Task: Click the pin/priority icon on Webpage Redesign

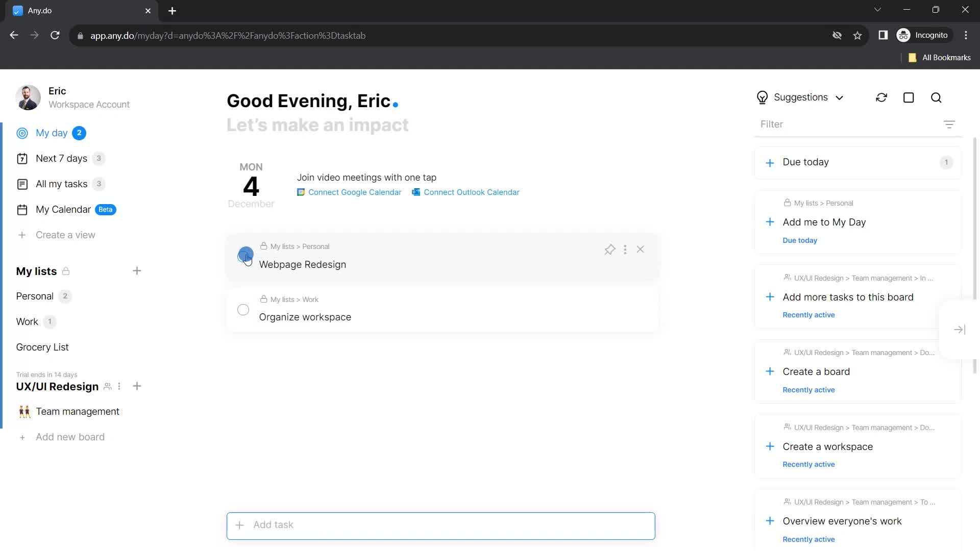Action: pos(610,249)
